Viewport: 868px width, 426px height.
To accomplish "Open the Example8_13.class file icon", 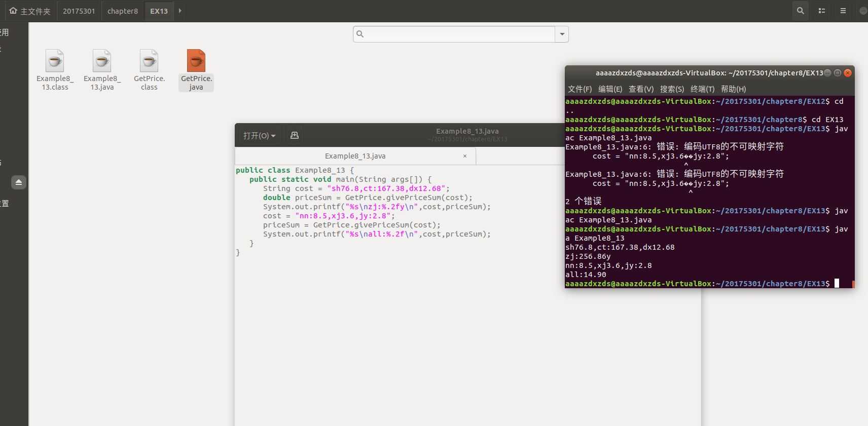I will [x=55, y=61].
